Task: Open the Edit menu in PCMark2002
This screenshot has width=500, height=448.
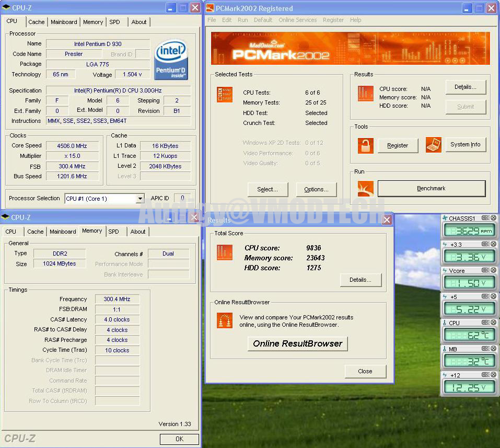Action: click(227, 20)
